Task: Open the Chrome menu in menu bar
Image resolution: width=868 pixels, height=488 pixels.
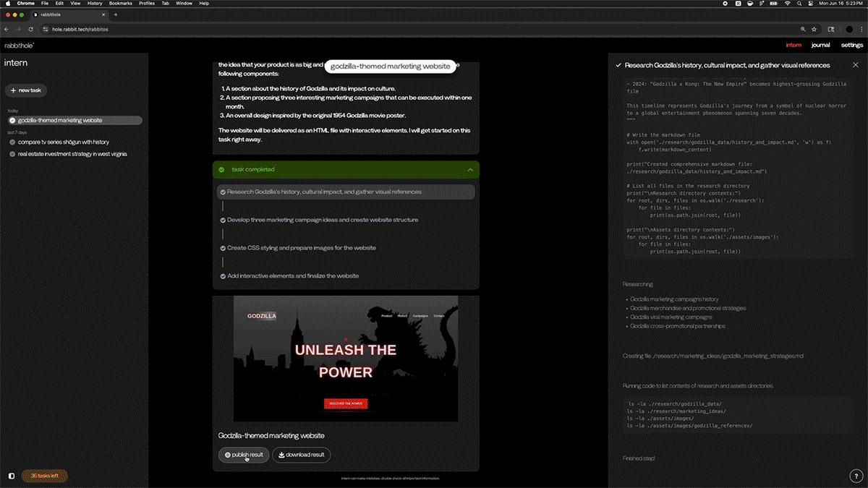Action: 26,4
